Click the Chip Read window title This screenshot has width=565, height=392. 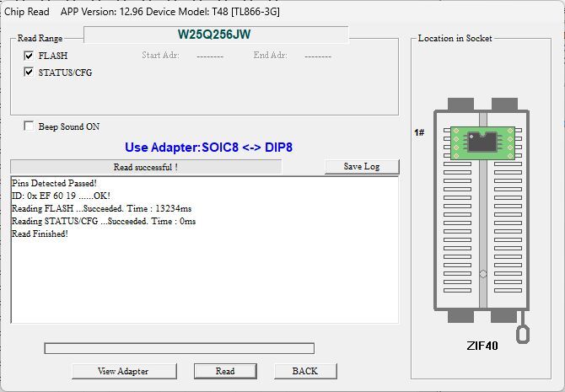(x=27, y=12)
